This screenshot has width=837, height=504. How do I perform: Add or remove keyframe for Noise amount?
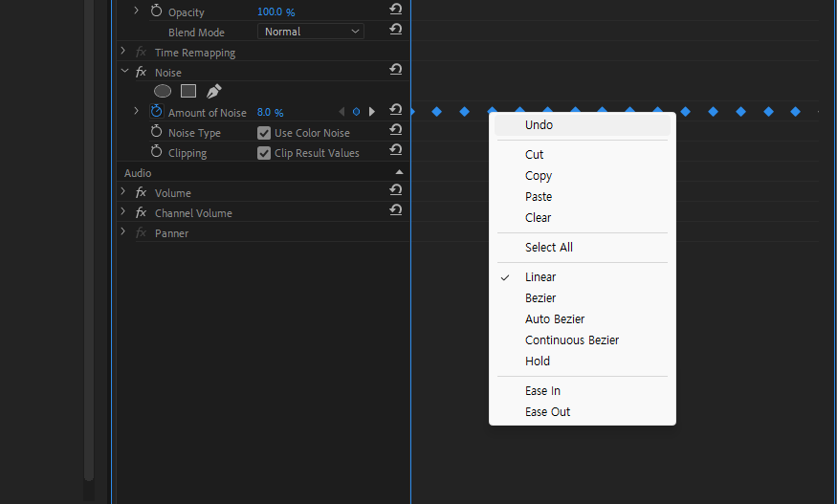356,112
